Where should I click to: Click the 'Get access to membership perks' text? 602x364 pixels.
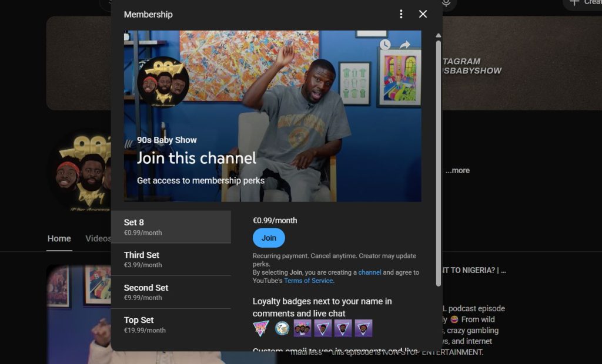click(x=201, y=180)
